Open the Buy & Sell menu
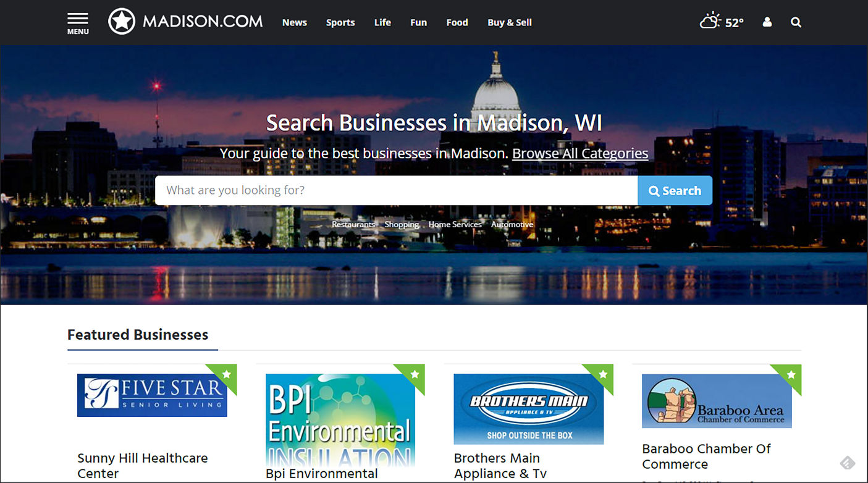The height and width of the screenshot is (483, 868). [x=510, y=22]
